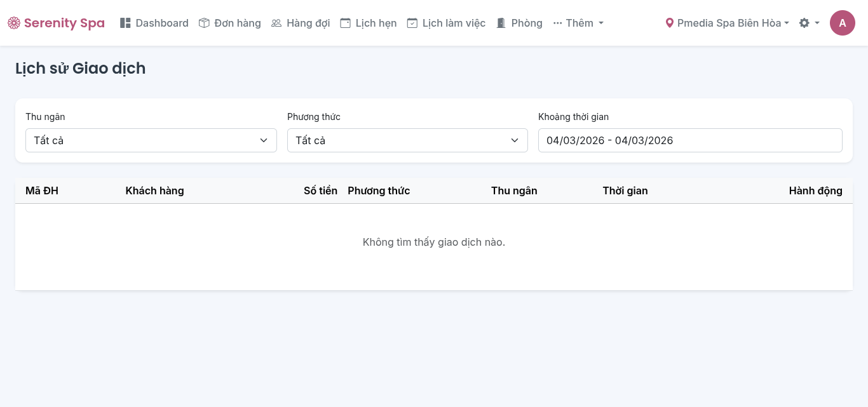Click the Số tiền column header
This screenshot has width=868, height=407.
coord(320,190)
